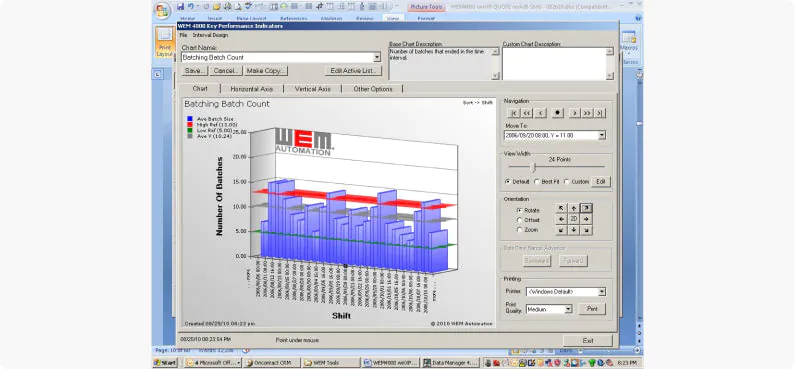Open the Interval Design menu
The height and width of the screenshot is (369, 795).
[x=210, y=35]
